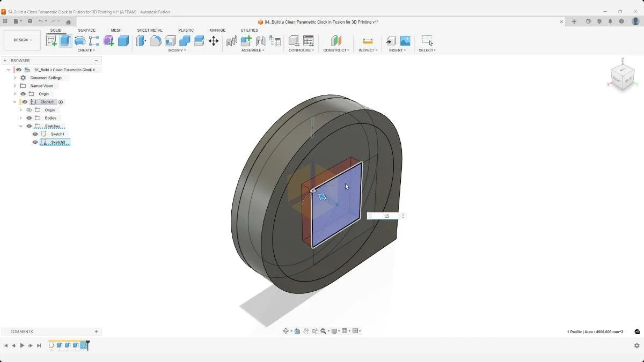Open the Mesh ribbon tab
Image resolution: width=644 pixels, height=362 pixels.
pos(115,30)
